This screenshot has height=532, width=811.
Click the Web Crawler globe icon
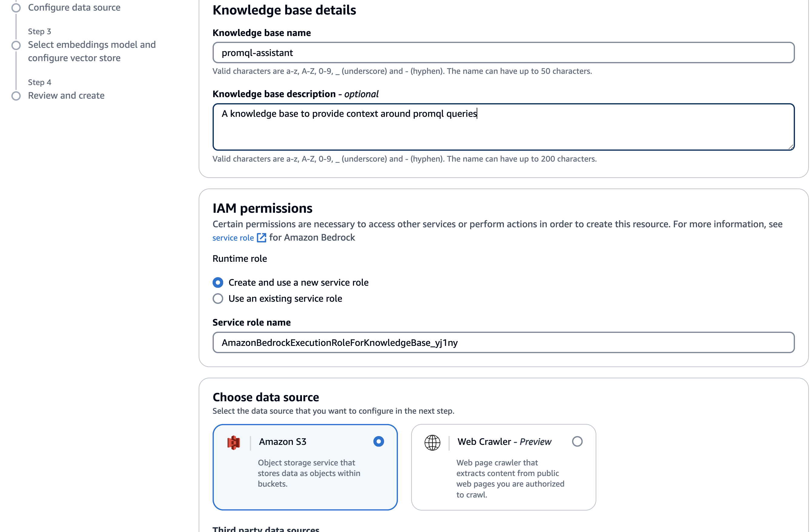click(432, 442)
